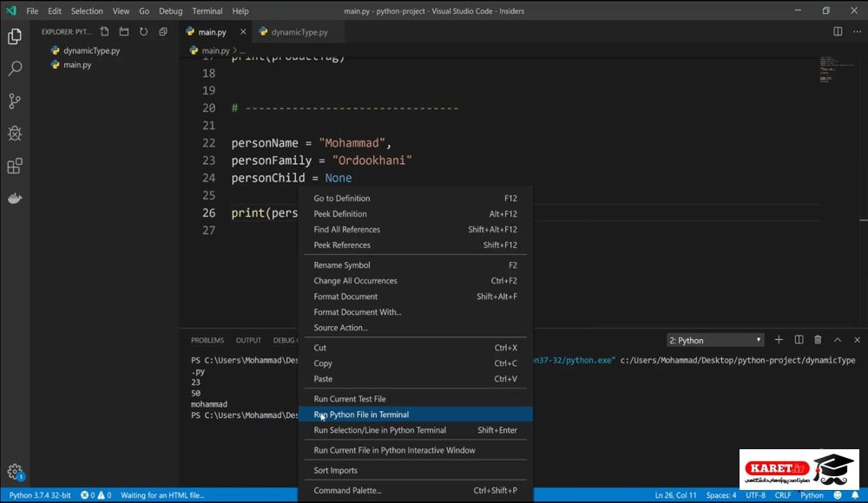Open the Search view in activity bar
This screenshot has height=503, width=868.
15,69
